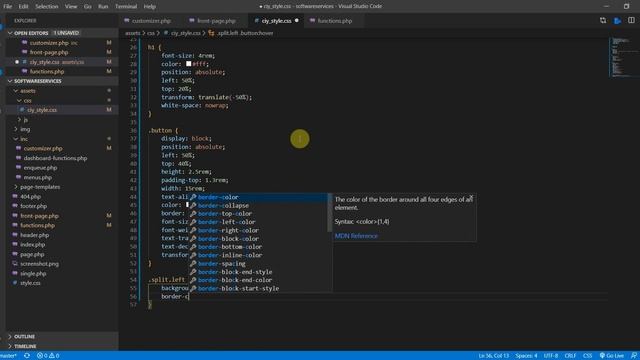The width and height of the screenshot is (640, 360).
Task: Choose border-block-end-style suggestion
Action: point(258,272)
